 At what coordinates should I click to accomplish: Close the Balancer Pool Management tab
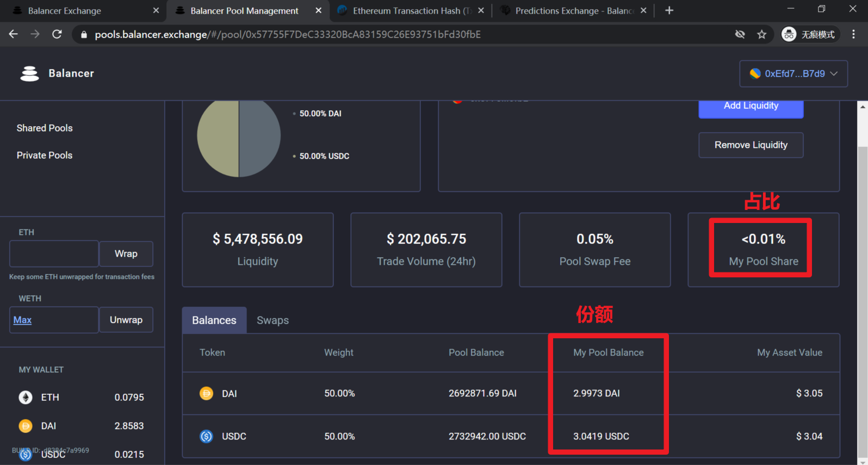click(319, 10)
